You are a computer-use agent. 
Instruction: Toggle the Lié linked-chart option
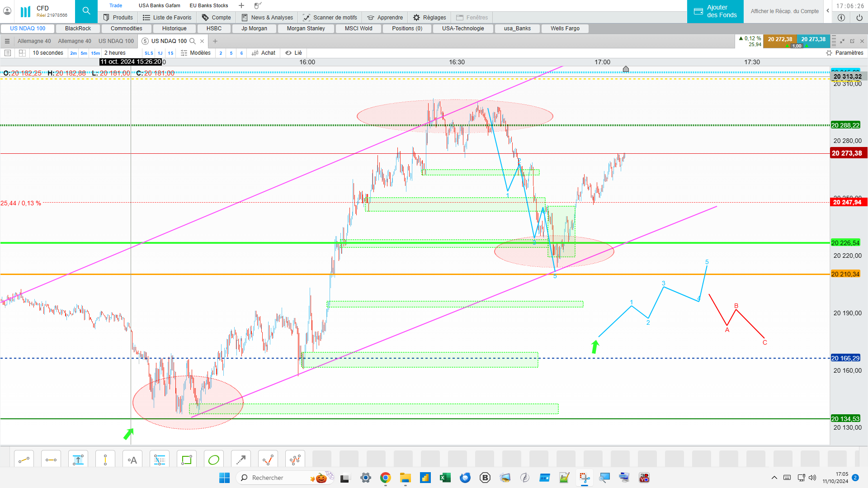pos(294,53)
